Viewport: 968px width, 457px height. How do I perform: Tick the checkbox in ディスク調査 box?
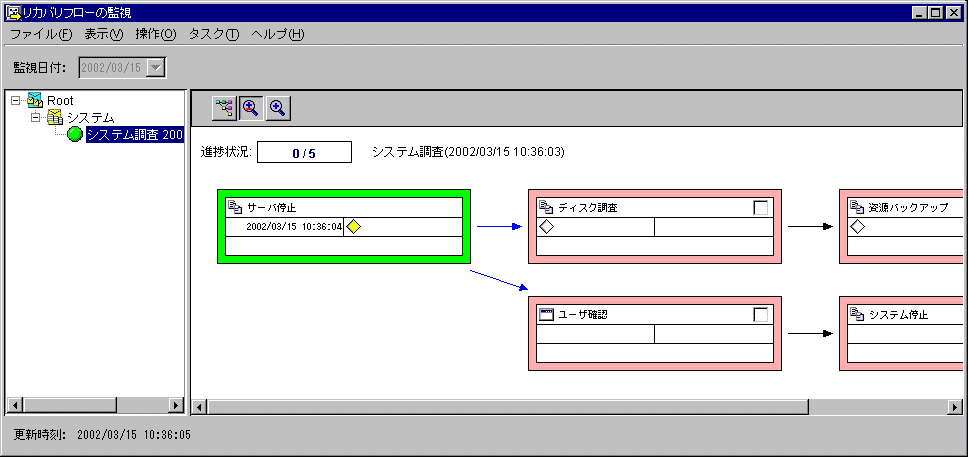761,208
